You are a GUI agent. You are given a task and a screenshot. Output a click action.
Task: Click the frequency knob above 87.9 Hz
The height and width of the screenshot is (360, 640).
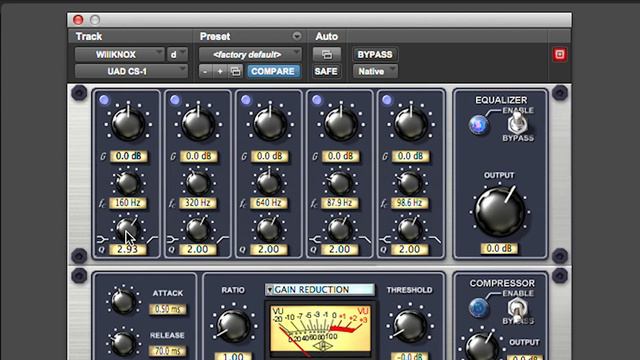340,183
